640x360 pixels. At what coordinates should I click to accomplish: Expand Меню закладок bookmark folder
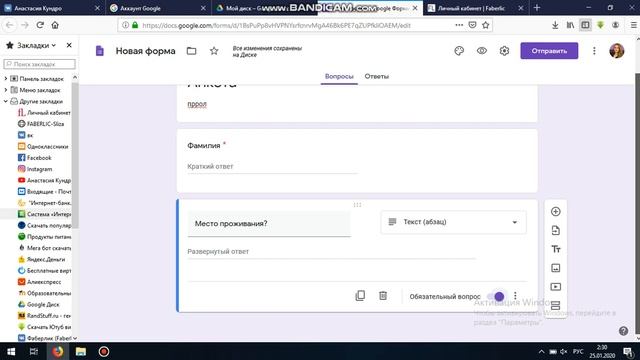[x=6, y=90]
